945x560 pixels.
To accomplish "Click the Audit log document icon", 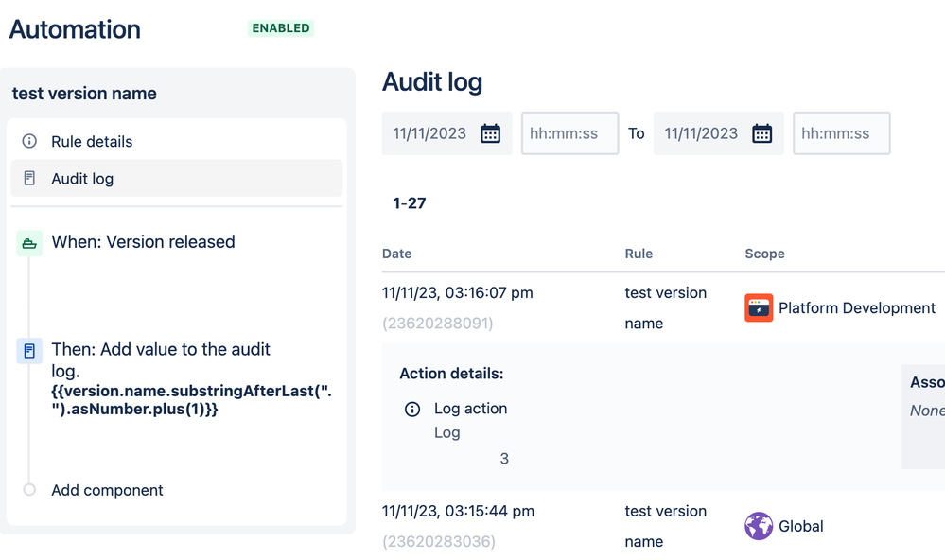I will click(29, 178).
